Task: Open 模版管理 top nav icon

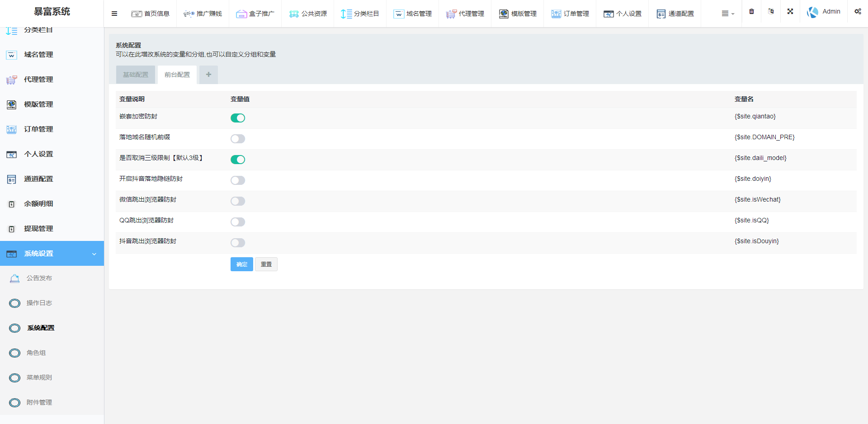Action: 504,14
